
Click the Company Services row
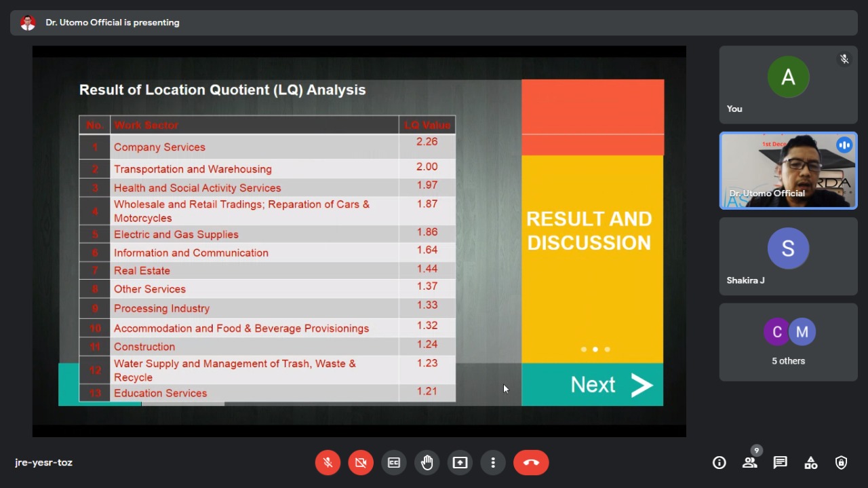[x=267, y=147]
